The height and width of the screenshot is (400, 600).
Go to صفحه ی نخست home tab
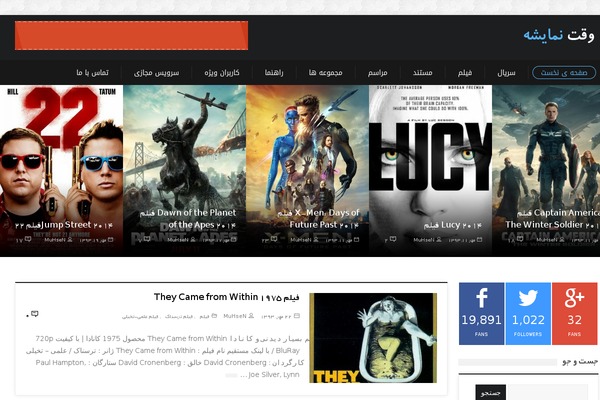coord(564,72)
